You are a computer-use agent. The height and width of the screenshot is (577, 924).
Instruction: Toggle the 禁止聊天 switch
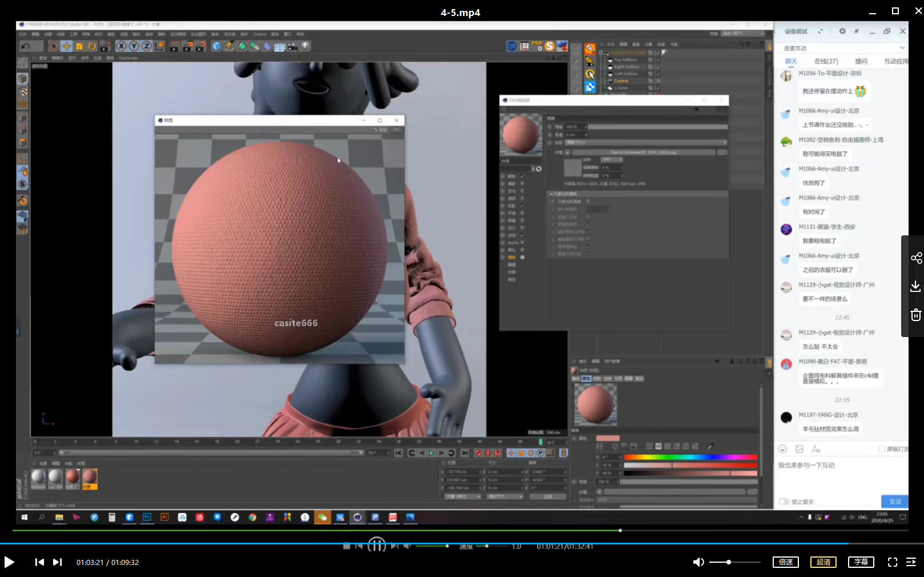coord(784,502)
